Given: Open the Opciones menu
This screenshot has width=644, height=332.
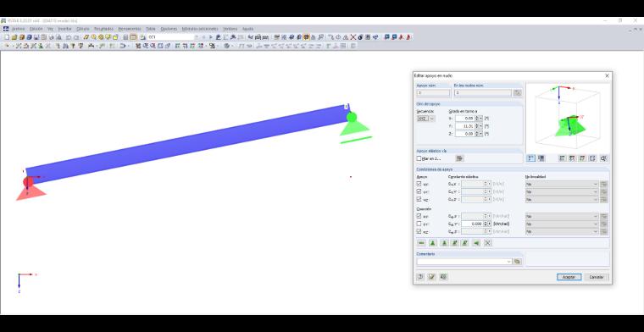Looking at the screenshot, I should click(x=169, y=29).
